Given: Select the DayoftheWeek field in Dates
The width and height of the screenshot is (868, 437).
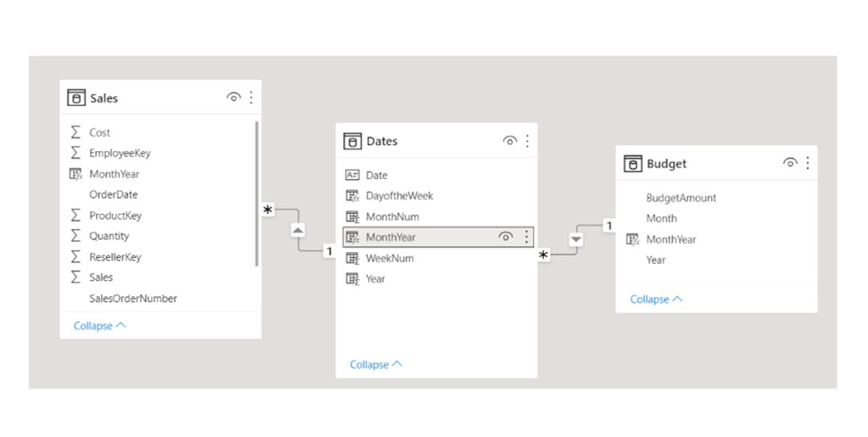Looking at the screenshot, I should pos(399,196).
